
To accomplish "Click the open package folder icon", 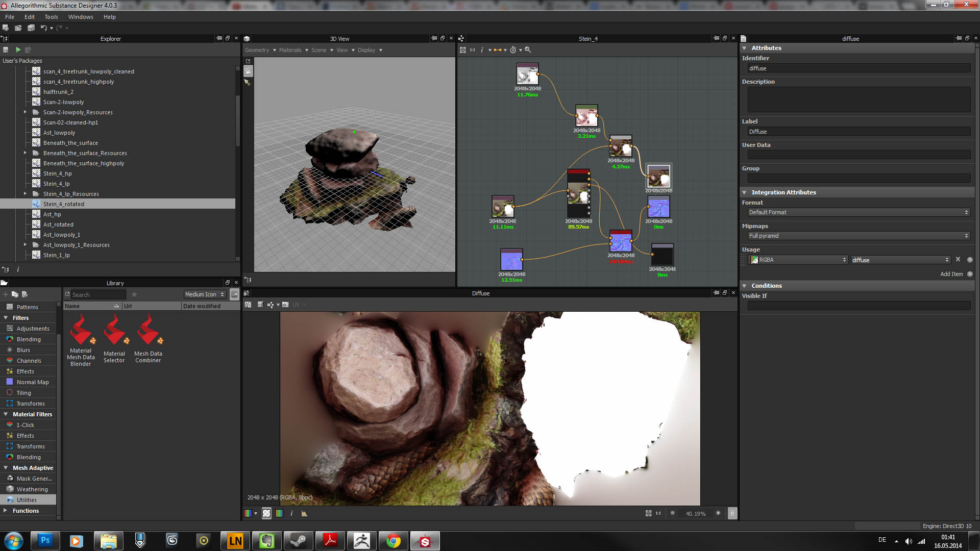I will tap(18, 28).
